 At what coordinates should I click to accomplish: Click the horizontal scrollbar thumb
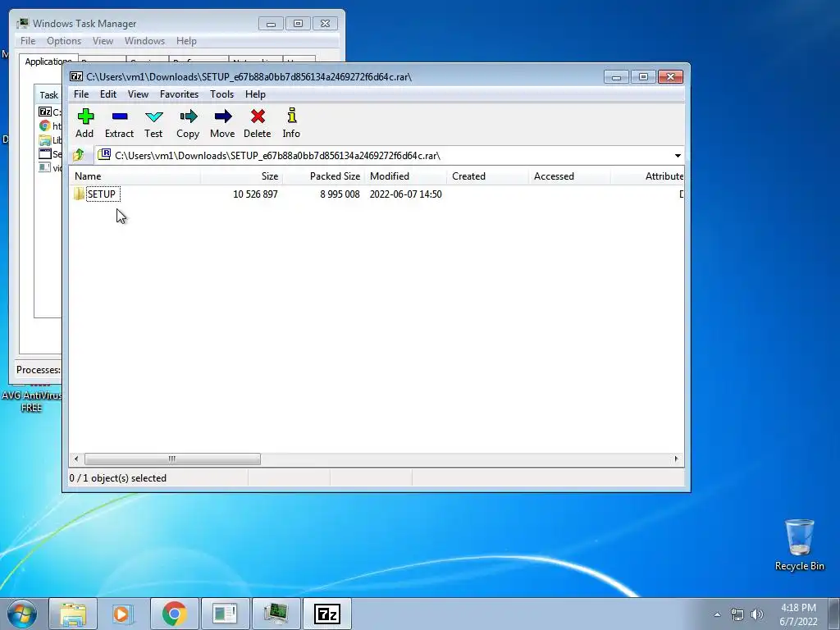[172, 459]
